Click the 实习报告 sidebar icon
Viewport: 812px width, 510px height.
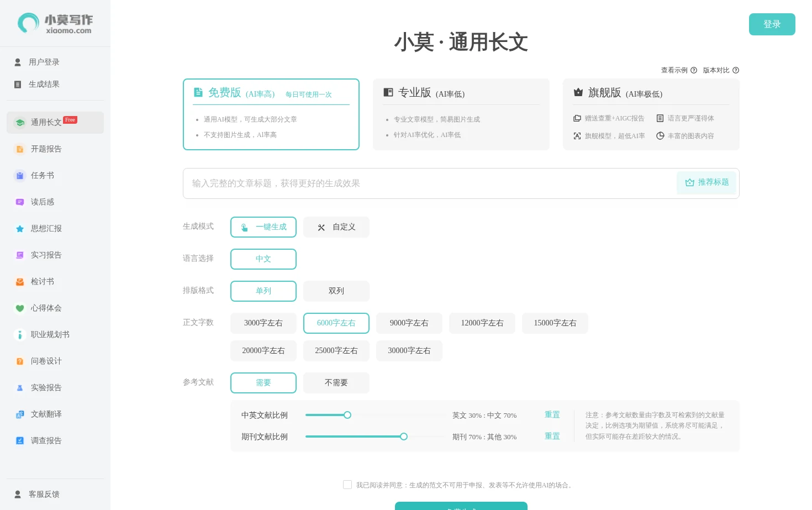pos(20,255)
